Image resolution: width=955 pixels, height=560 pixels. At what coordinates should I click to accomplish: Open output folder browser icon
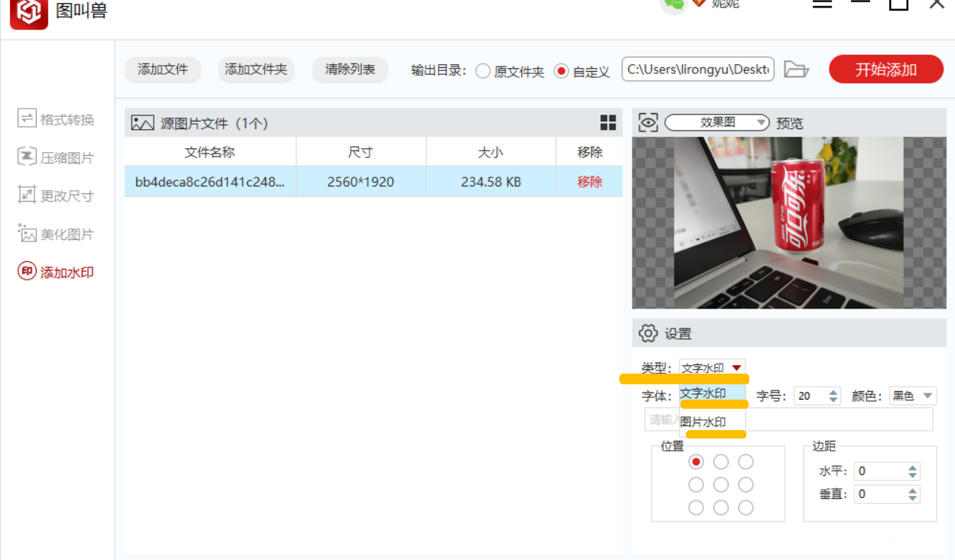(797, 69)
